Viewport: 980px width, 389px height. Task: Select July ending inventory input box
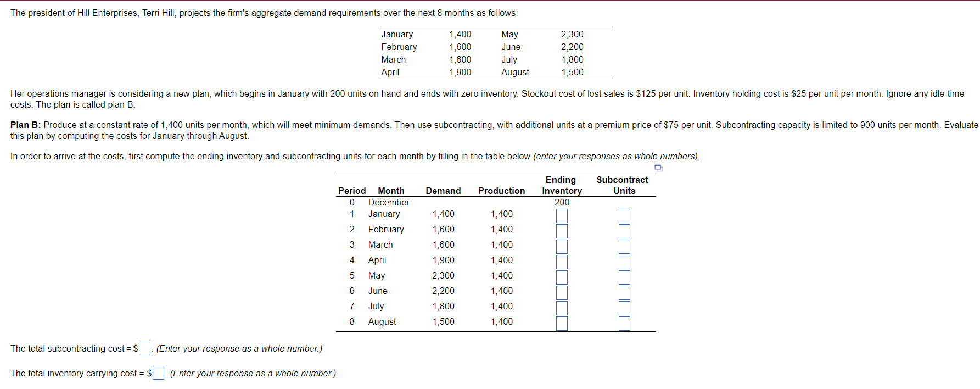click(562, 308)
